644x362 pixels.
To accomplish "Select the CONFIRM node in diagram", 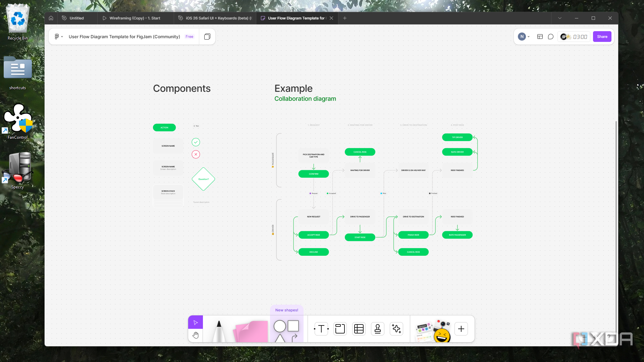I will pos(314,174).
